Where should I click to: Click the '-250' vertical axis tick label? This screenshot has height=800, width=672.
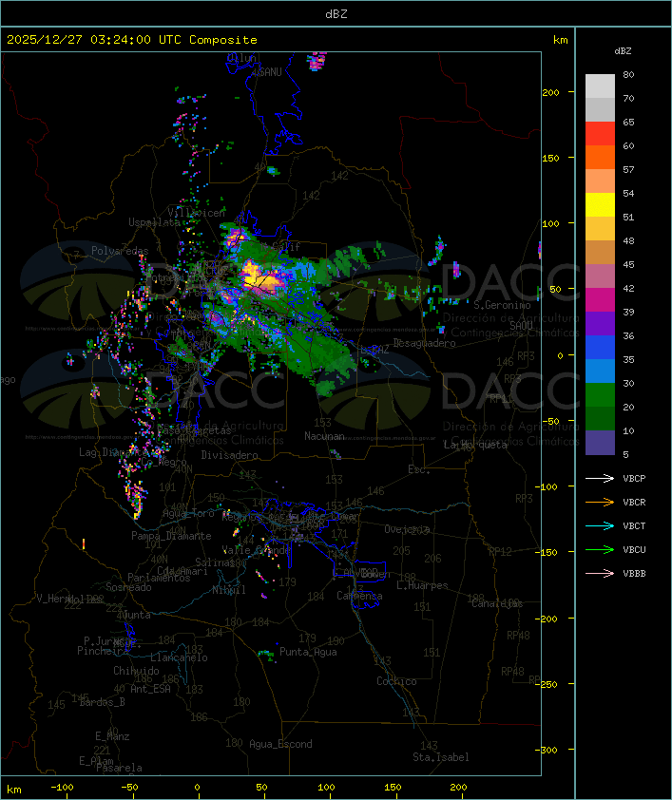coord(547,684)
